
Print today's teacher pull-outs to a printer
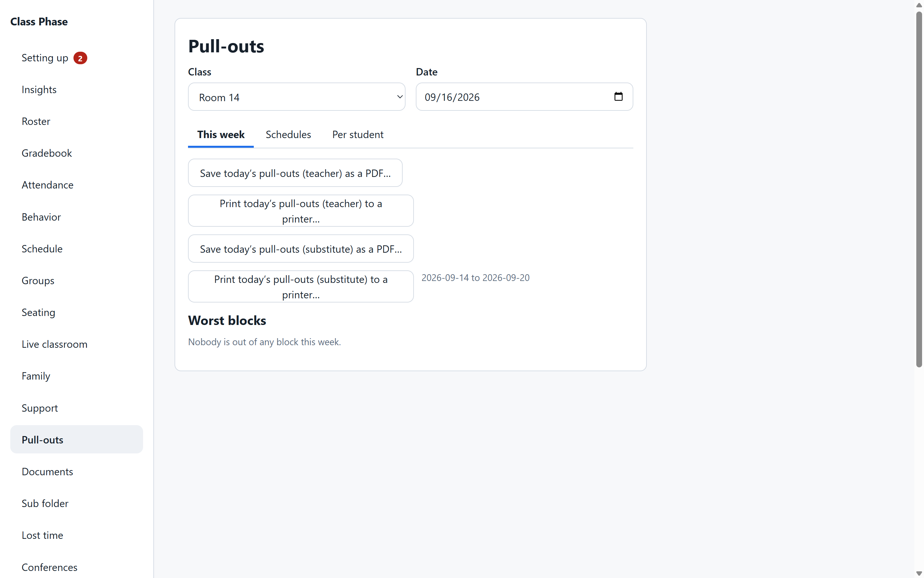coord(301,211)
